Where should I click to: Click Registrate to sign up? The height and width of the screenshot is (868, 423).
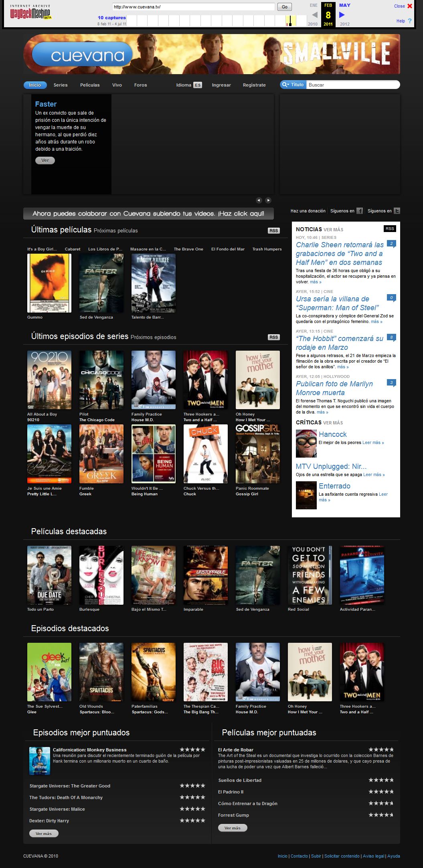tap(254, 85)
